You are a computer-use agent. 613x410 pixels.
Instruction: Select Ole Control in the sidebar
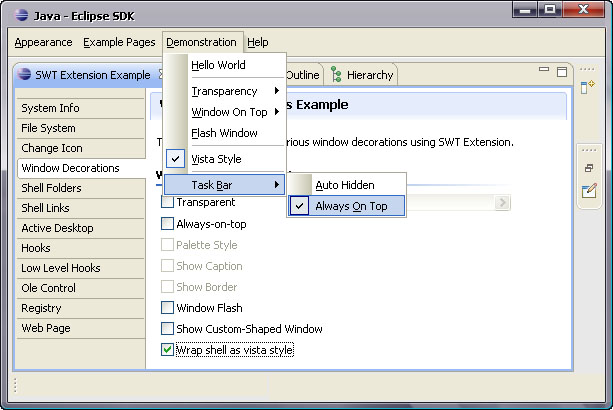pyautogui.click(x=81, y=288)
